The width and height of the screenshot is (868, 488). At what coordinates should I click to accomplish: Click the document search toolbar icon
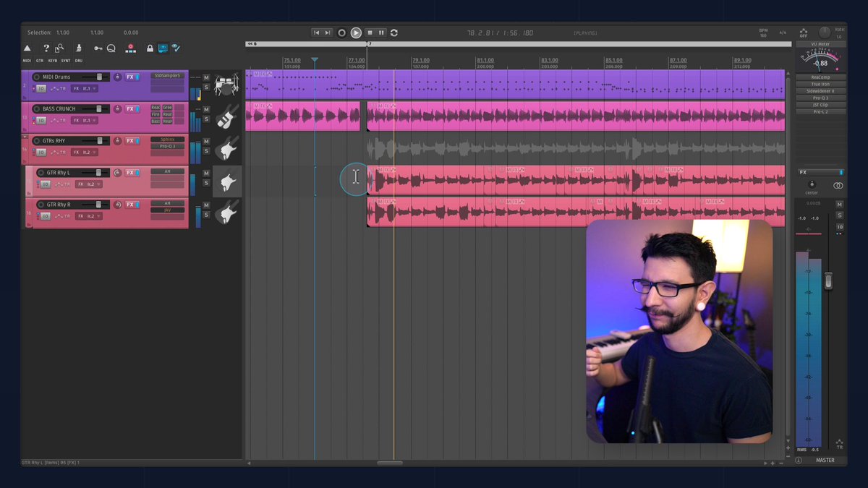tap(60, 48)
